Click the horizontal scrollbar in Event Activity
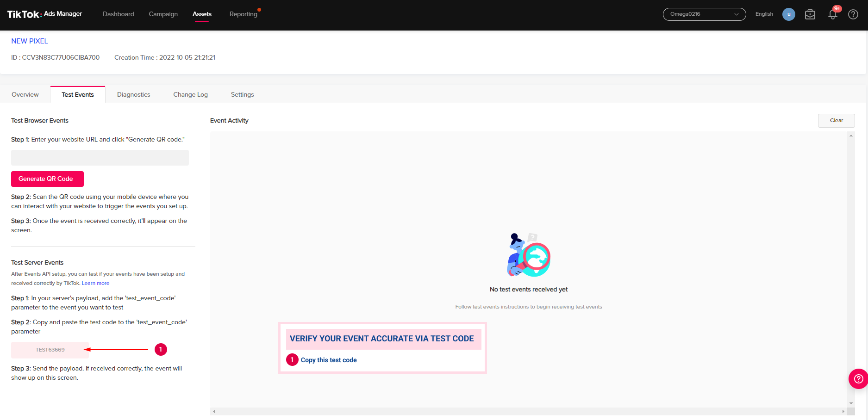The width and height of the screenshot is (868, 420). tap(528, 411)
